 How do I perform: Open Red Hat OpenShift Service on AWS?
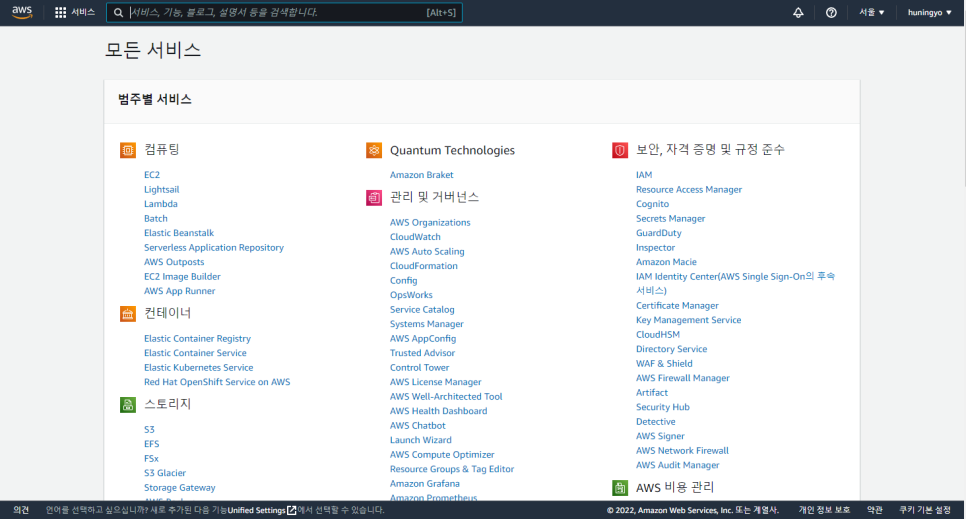click(x=217, y=382)
